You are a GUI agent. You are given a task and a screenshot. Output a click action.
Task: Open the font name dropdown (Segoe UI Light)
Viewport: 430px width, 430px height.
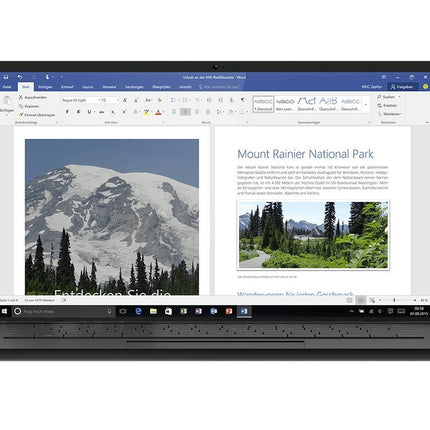pyautogui.click(x=99, y=100)
